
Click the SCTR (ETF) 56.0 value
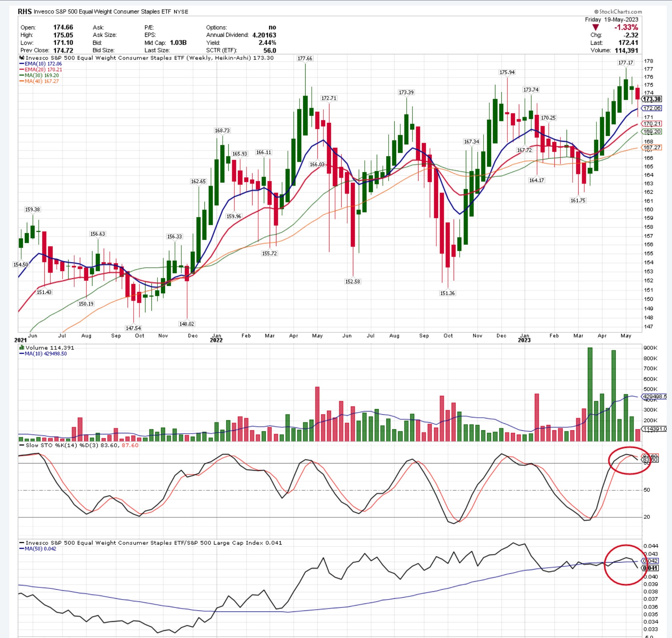coord(269,50)
